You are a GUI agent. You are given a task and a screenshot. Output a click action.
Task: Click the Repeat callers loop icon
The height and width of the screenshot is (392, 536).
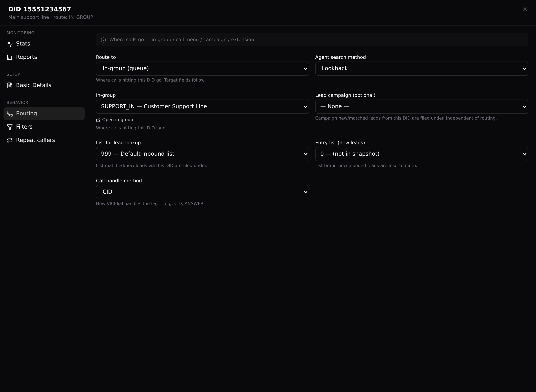point(10,140)
